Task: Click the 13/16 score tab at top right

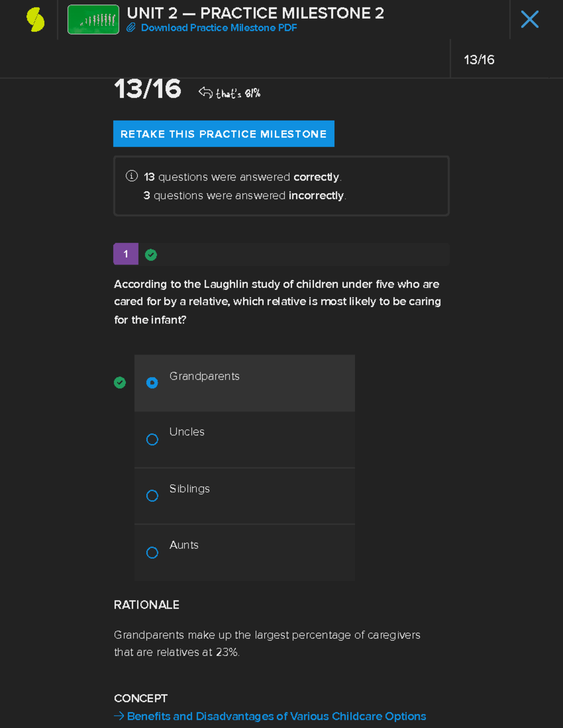Action: (479, 60)
